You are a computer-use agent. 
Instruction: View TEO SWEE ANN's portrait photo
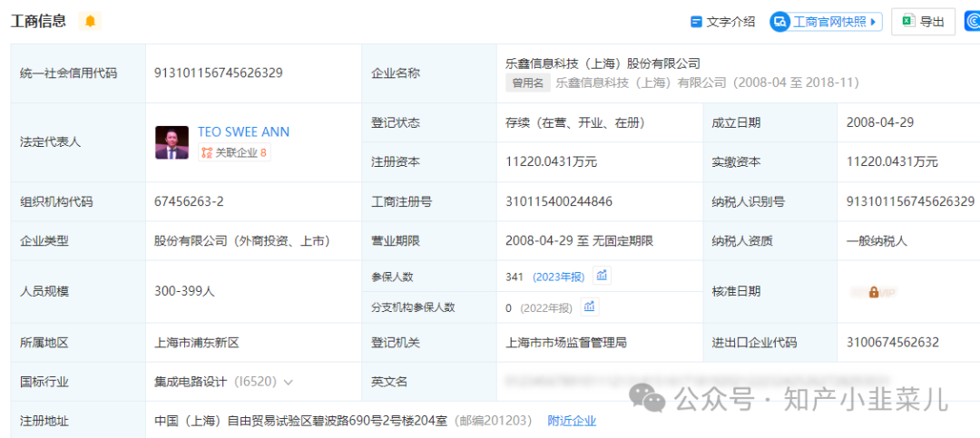click(x=171, y=142)
